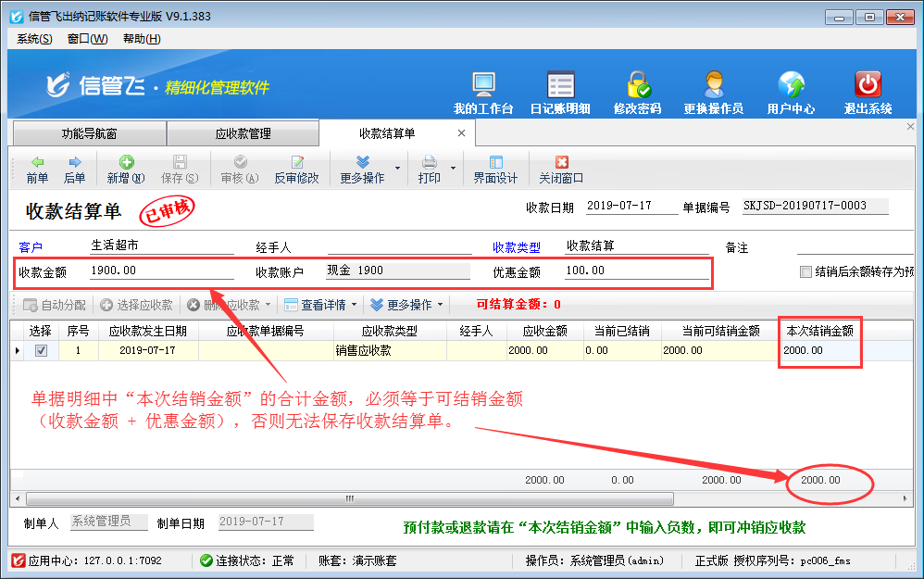Open 用户中心 globe icon
This screenshot has height=579, width=924.
tap(791, 92)
